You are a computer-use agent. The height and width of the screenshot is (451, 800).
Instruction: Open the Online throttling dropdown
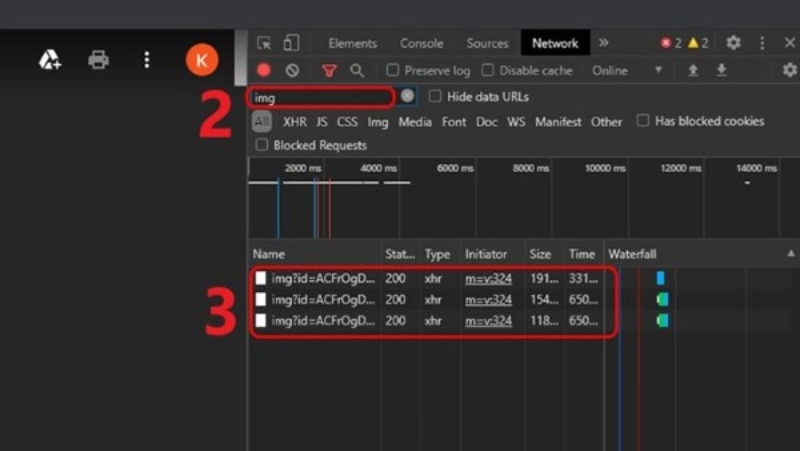point(628,70)
